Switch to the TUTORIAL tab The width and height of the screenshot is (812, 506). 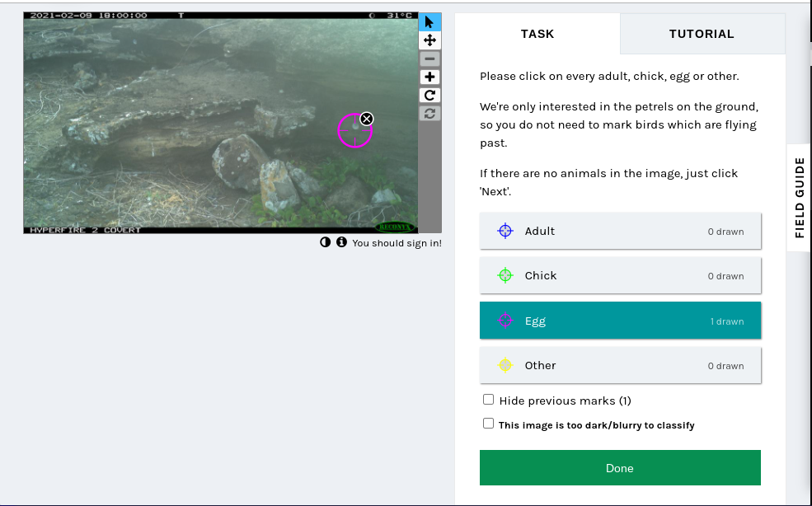(702, 34)
